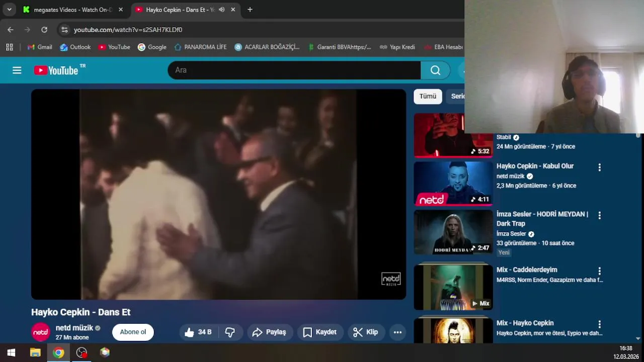Open Mix - Hayko Cepkin playlist title

(525, 323)
